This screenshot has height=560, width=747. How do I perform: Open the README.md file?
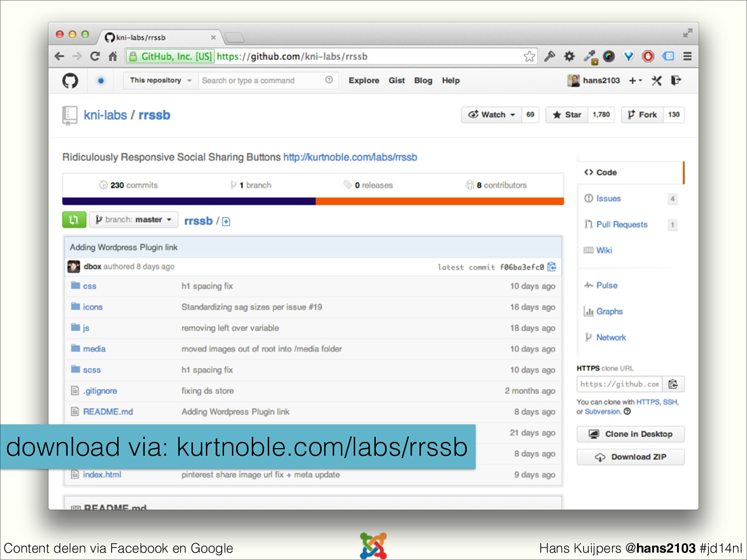pyautogui.click(x=108, y=412)
